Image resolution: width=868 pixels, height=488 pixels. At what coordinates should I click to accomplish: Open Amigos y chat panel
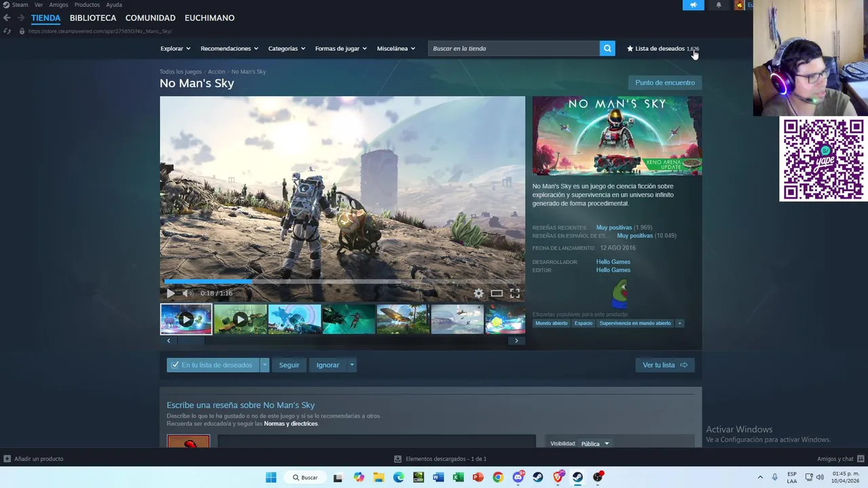click(840, 459)
